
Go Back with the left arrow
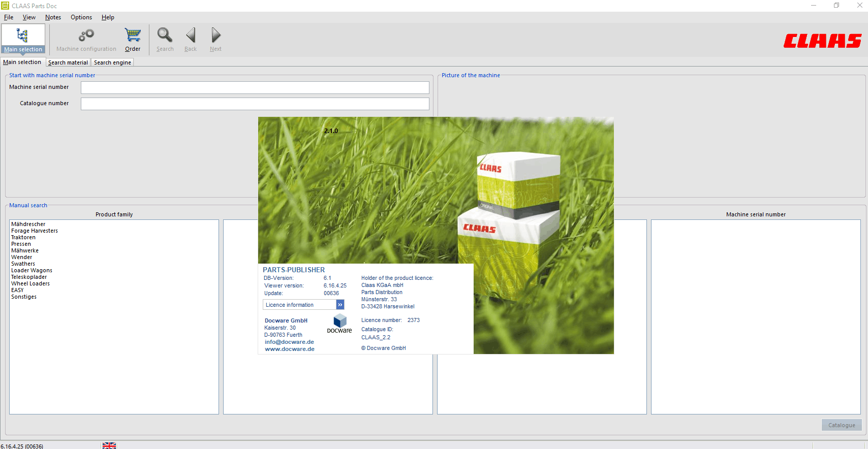(x=191, y=35)
